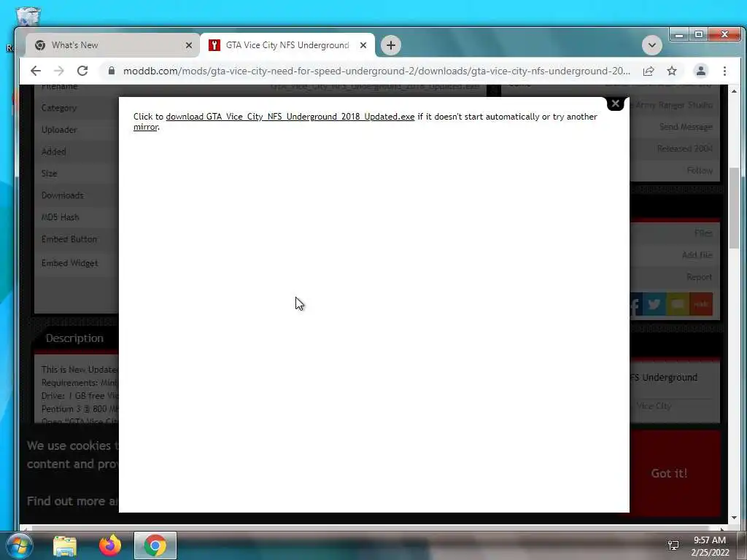
Task: Share the mod via email icon
Action: click(x=678, y=304)
